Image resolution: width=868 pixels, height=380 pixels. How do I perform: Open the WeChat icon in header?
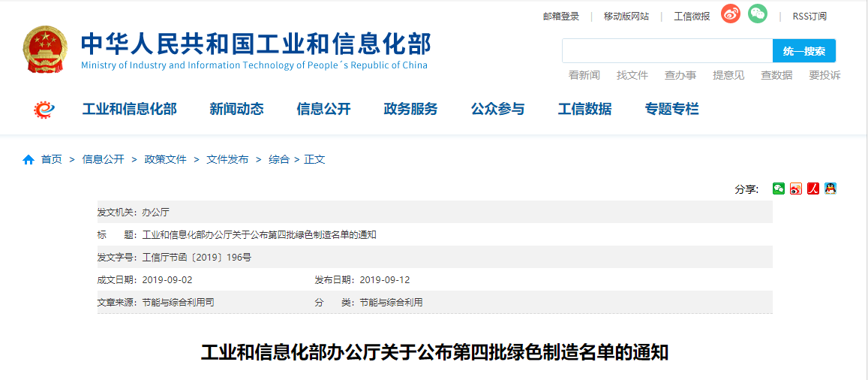[758, 14]
